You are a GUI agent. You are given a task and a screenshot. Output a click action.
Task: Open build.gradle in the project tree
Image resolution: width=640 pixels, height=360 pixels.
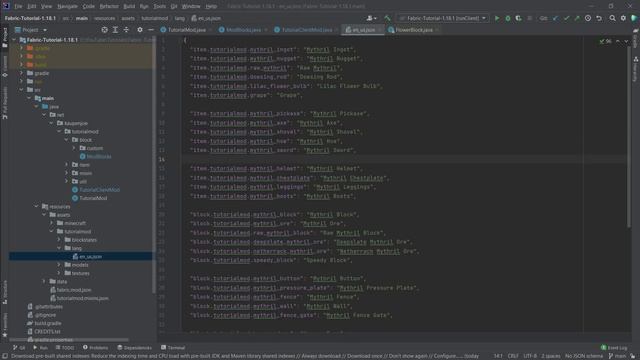48,323
